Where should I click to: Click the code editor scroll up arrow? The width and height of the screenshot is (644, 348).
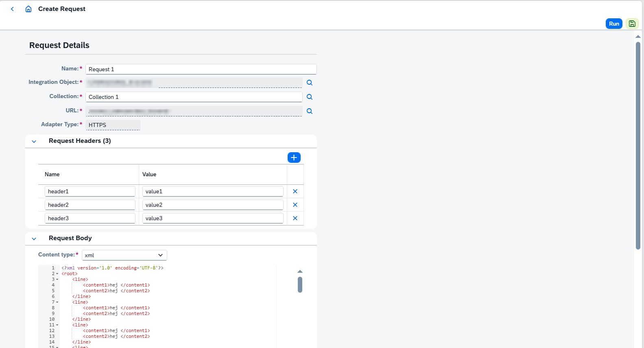tap(300, 271)
